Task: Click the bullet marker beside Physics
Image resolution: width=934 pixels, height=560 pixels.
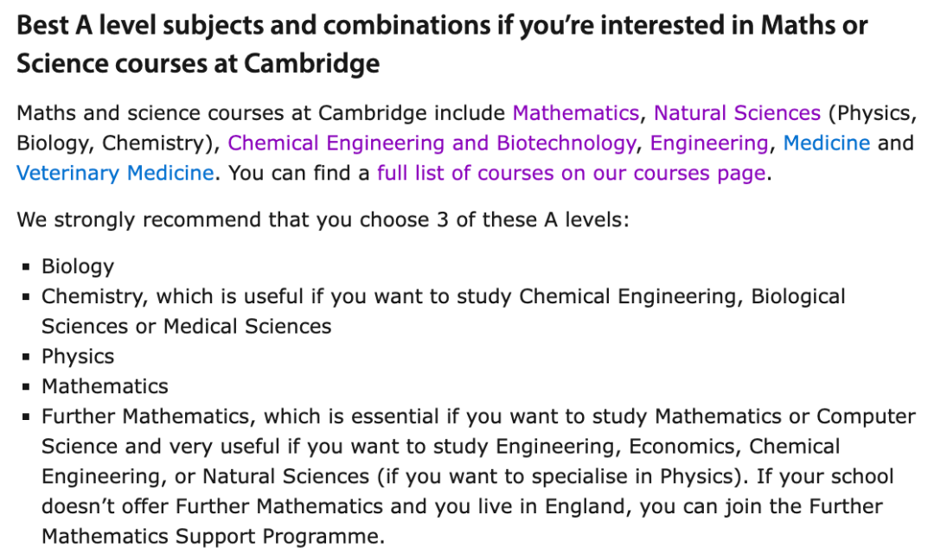Action: coord(26,357)
